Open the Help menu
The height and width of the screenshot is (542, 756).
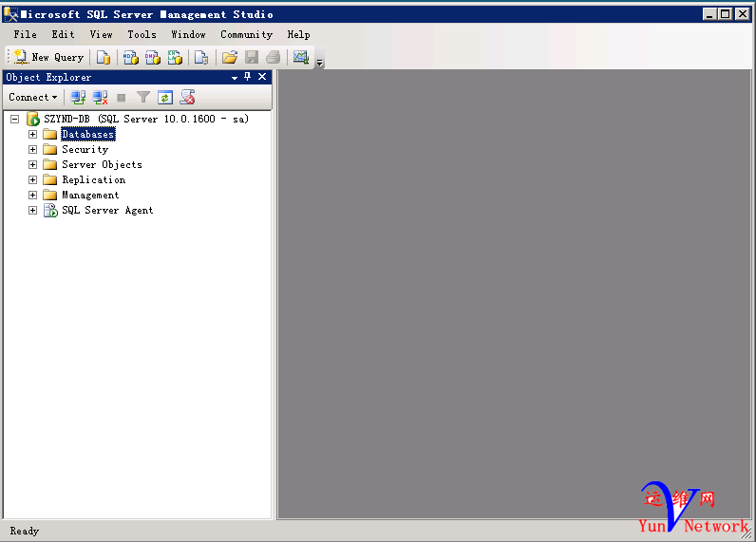[x=298, y=35]
